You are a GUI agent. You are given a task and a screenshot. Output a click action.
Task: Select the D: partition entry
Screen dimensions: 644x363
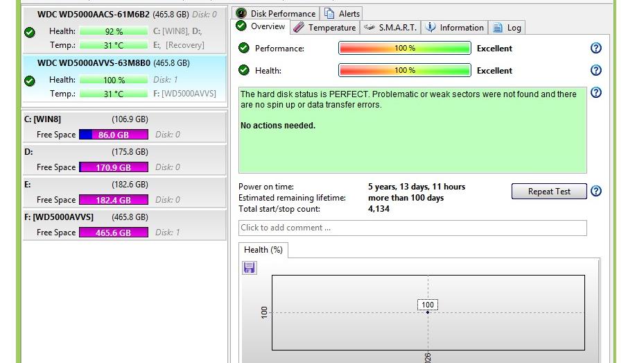125,159
